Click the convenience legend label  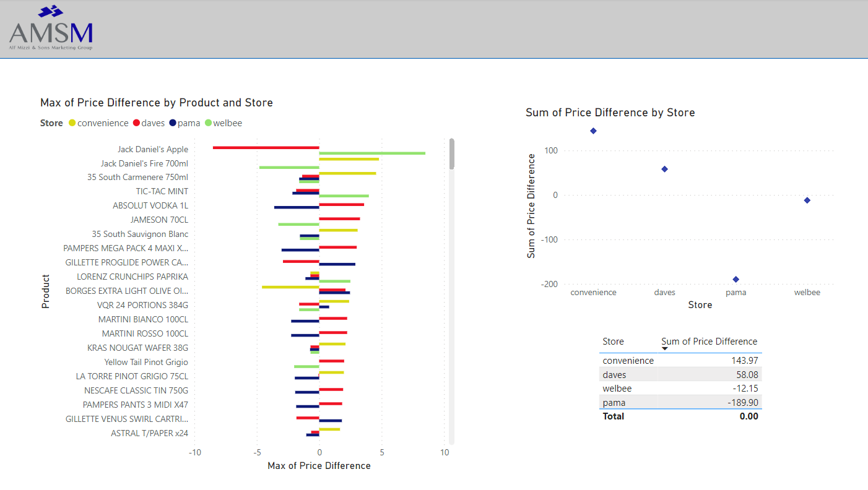pos(103,123)
